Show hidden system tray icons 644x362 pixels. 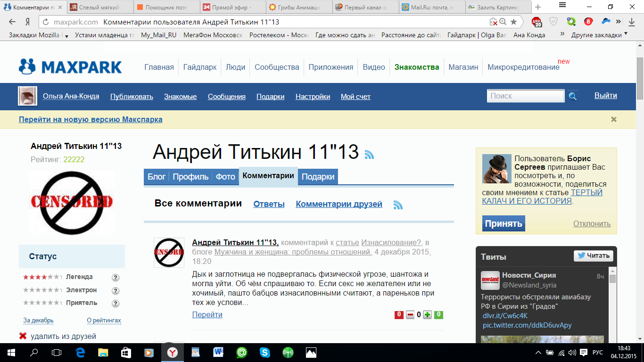click(x=538, y=353)
